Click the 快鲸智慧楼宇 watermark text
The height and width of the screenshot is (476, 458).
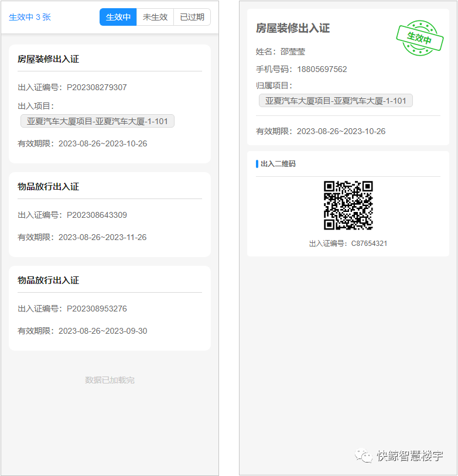click(410, 456)
